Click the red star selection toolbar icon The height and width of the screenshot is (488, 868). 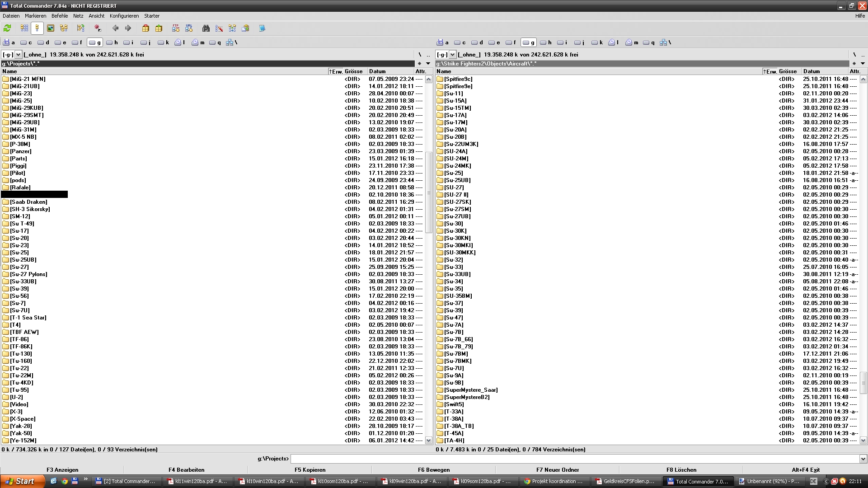[x=98, y=28]
